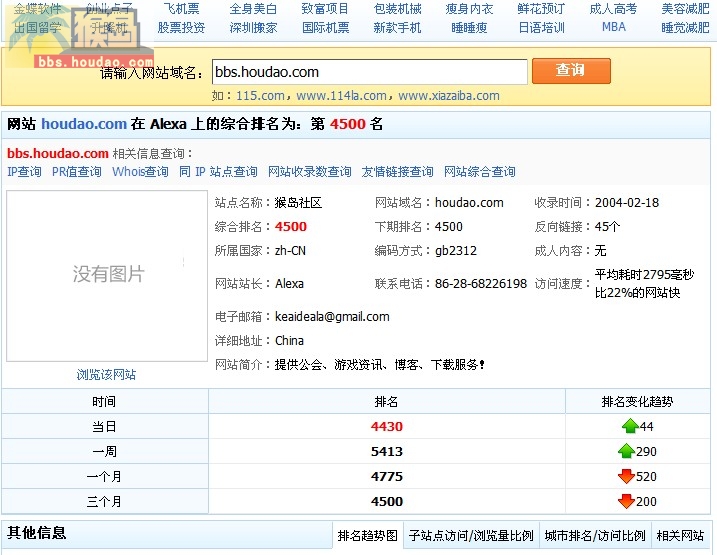Open the PR值查询 link
The image size is (717, 555).
pyautogui.click(x=76, y=171)
